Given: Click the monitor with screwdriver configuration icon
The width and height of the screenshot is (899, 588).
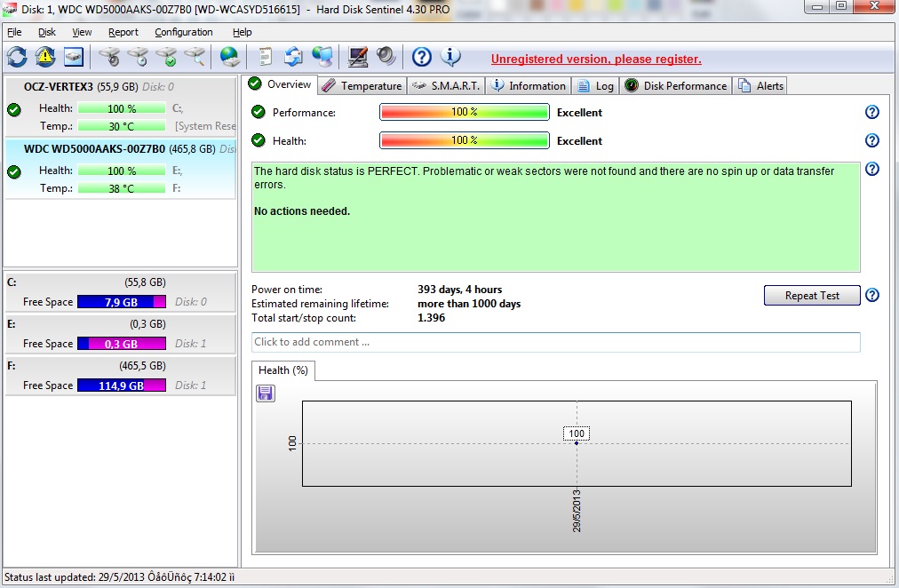Looking at the screenshot, I should (358, 57).
